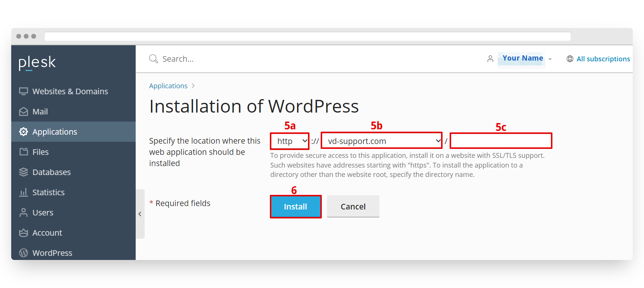This screenshot has height=288, width=644.
Task: Open Websites & Domains section
Action: (x=73, y=91)
